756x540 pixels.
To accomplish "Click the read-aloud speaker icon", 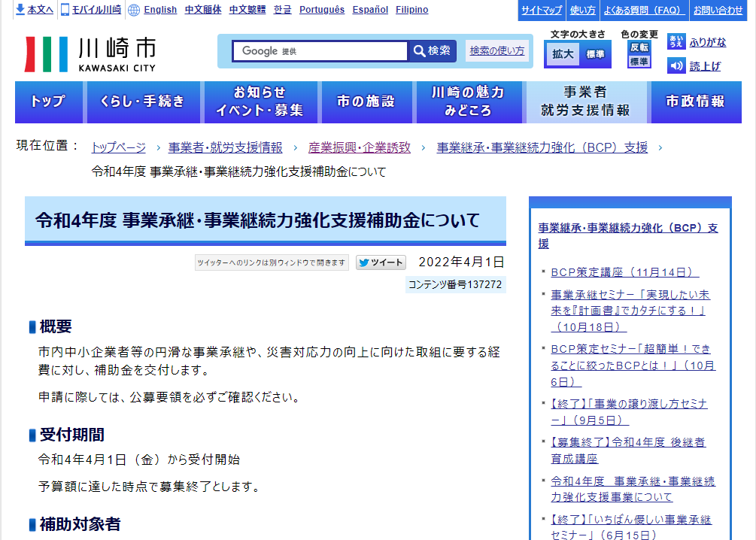I will 676,65.
